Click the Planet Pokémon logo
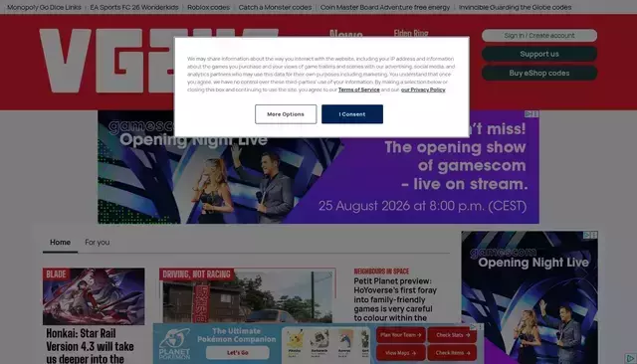This screenshot has height=364, width=637. pos(174,344)
